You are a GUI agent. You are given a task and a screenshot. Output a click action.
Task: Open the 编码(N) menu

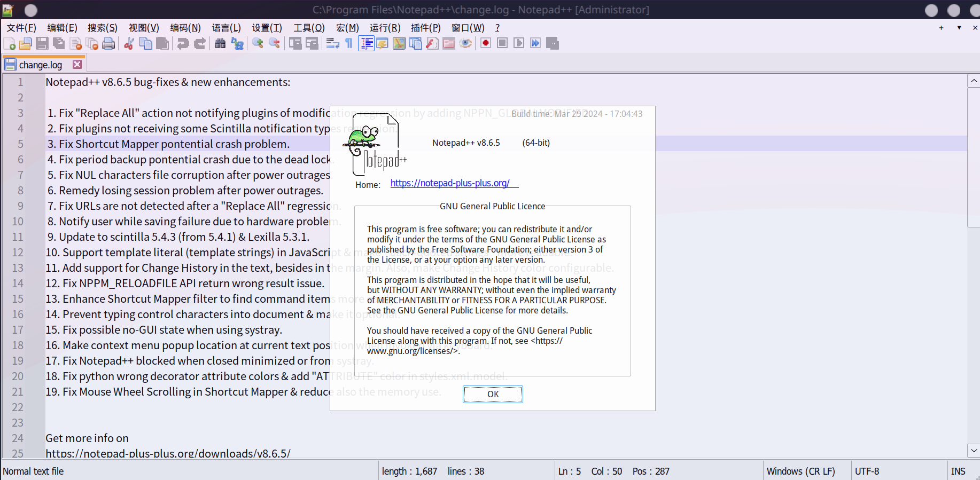185,28
